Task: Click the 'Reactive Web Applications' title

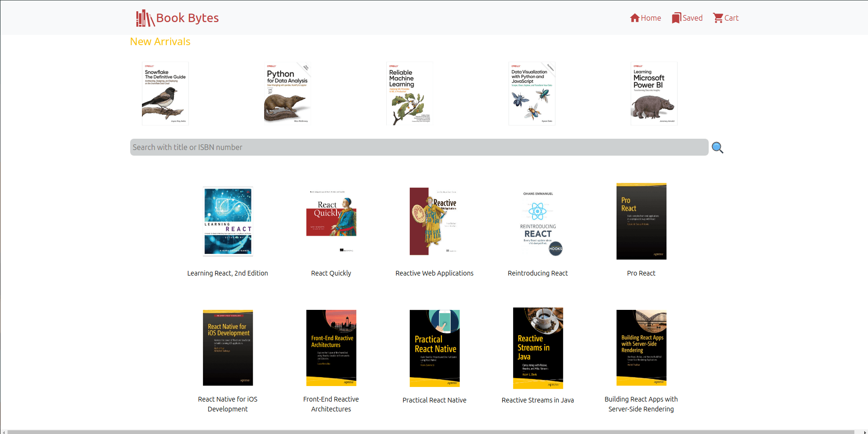Action: coord(435,273)
